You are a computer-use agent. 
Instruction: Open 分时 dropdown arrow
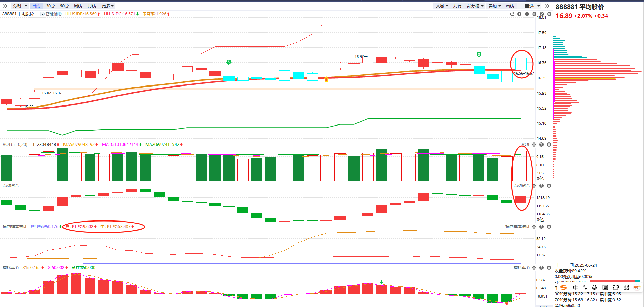coord(26,6)
